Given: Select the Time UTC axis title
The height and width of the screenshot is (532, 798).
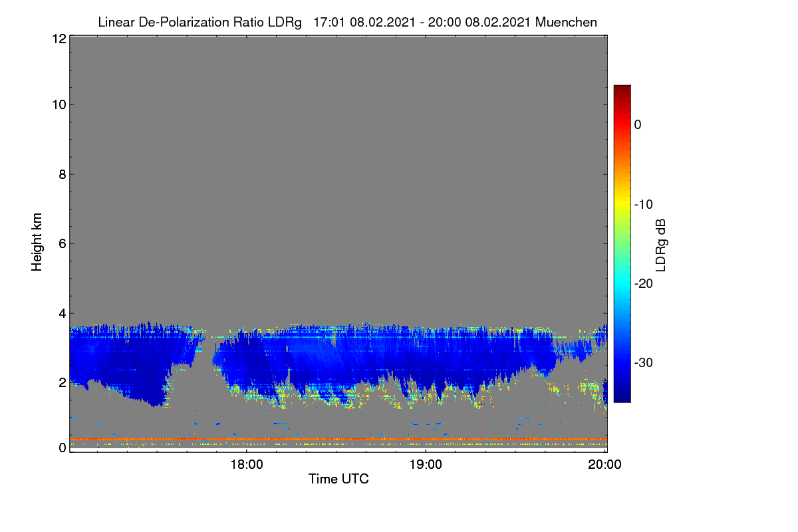Looking at the screenshot, I should [x=338, y=479].
